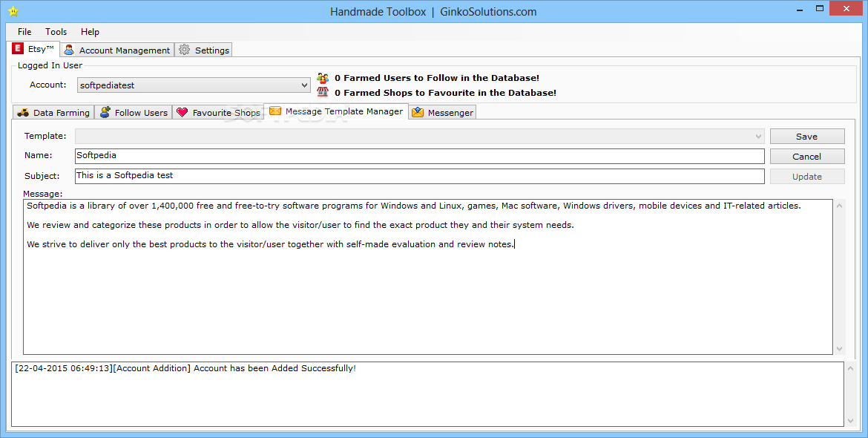The height and width of the screenshot is (438, 868).
Task: Open the Help menu
Action: point(90,32)
